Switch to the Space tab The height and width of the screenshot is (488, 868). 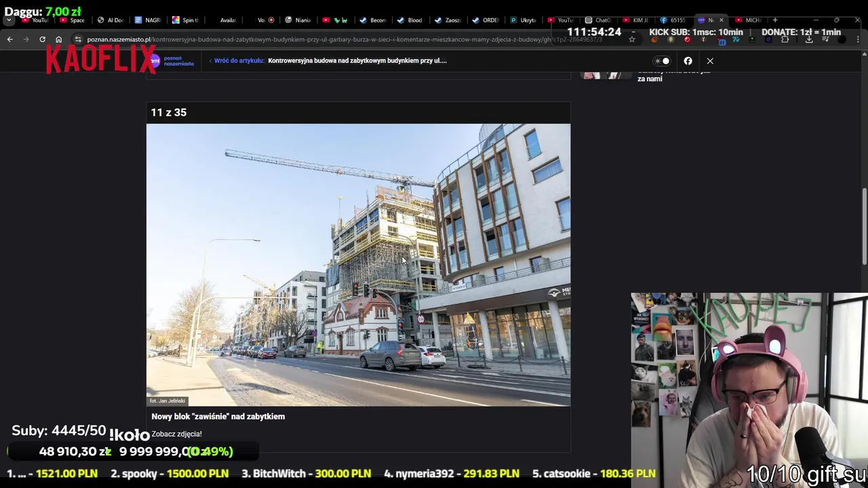[x=73, y=20]
